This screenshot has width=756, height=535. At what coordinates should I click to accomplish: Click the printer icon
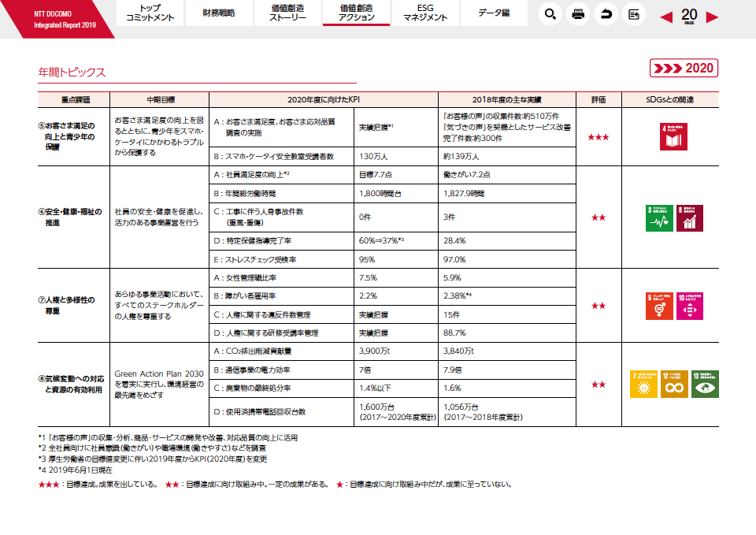click(x=577, y=14)
